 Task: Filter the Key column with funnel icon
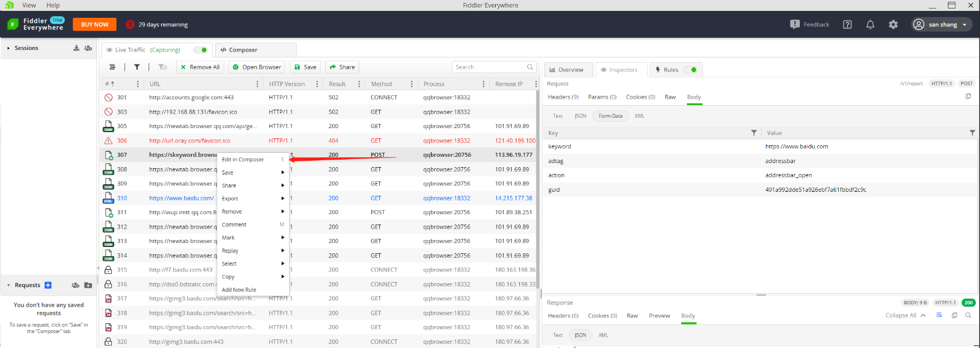(x=754, y=133)
